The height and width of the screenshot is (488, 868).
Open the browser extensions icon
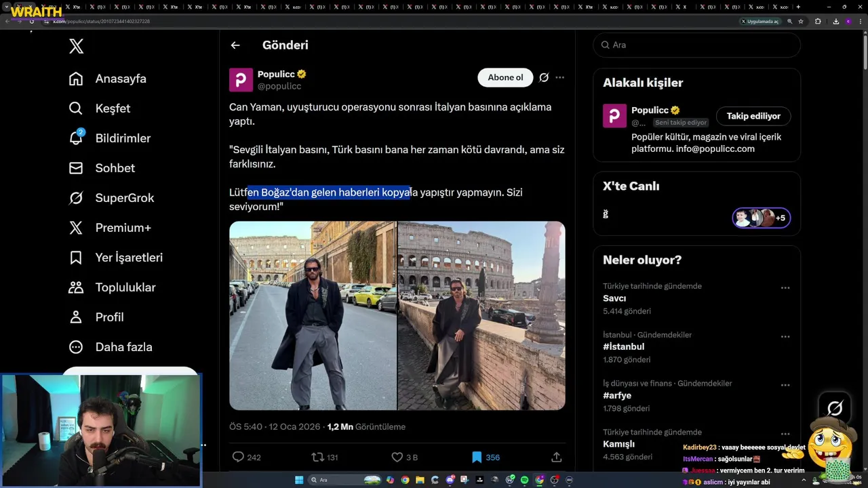point(818,21)
